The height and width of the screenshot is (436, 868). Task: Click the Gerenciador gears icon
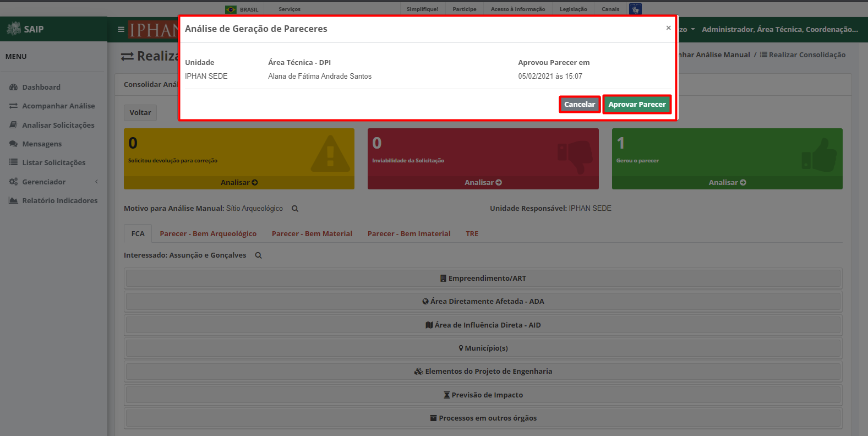click(x=13, y=182)
